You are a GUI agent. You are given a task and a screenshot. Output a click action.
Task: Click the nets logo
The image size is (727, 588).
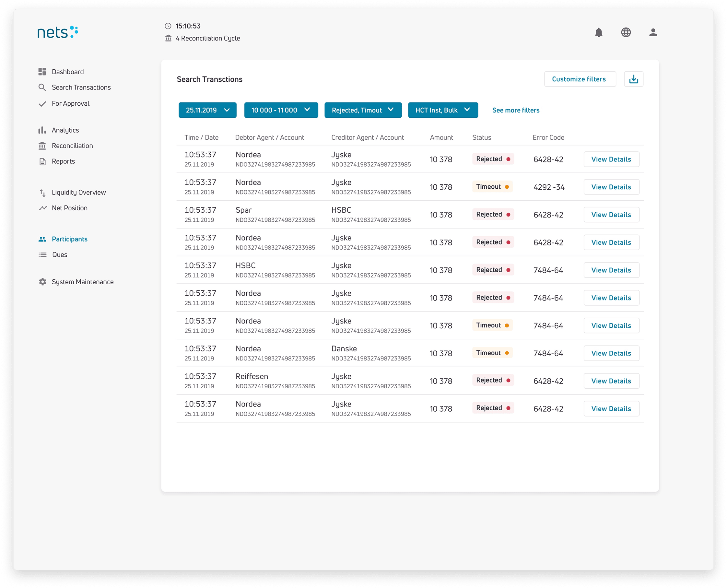58,32
